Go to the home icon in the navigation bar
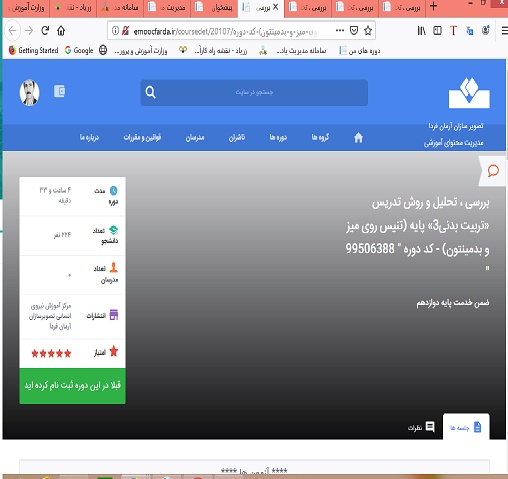 pyautogui.click(x=358, y=137)
